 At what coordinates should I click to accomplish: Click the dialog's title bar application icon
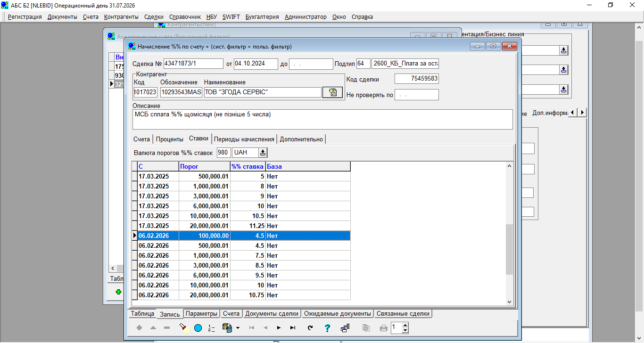132,46
